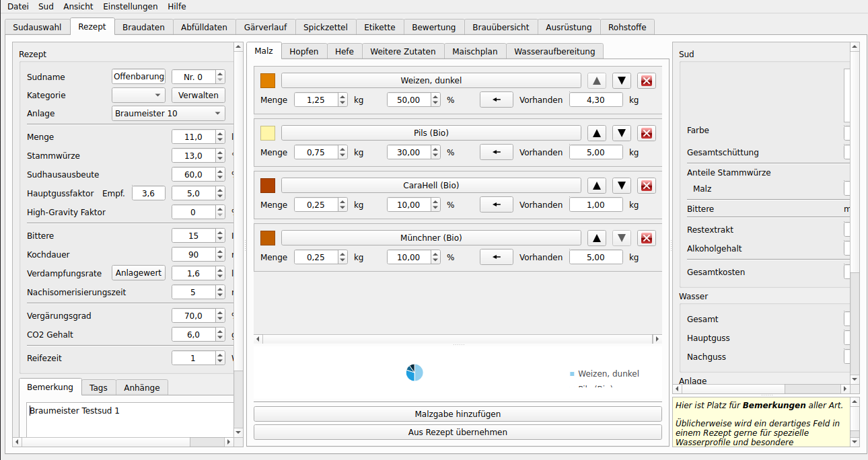Screen dimensions: 868x460
Task: Expand the Anlage Braumeister 10 combo box
Action: (x=168, y=114)
